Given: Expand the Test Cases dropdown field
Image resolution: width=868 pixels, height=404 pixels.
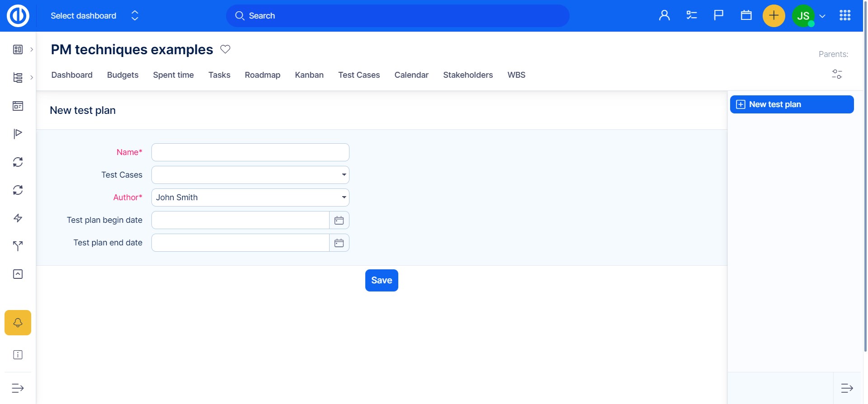Looking at the screenshot, I should click(250, 175).
